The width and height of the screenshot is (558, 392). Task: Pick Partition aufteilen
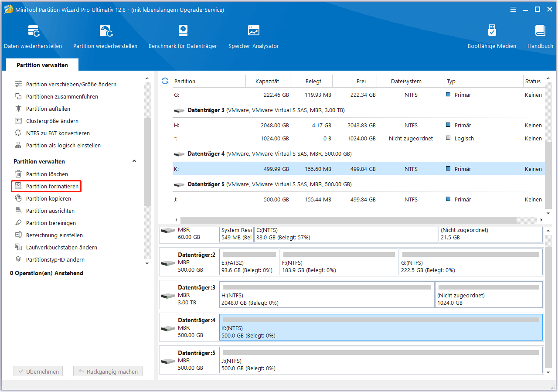pos(48,109)
